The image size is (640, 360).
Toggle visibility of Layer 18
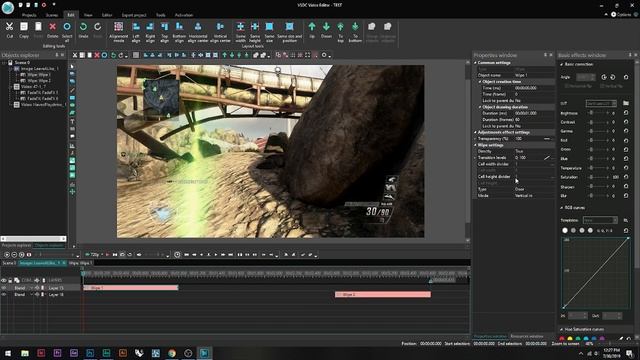click(x=4, y=294)
